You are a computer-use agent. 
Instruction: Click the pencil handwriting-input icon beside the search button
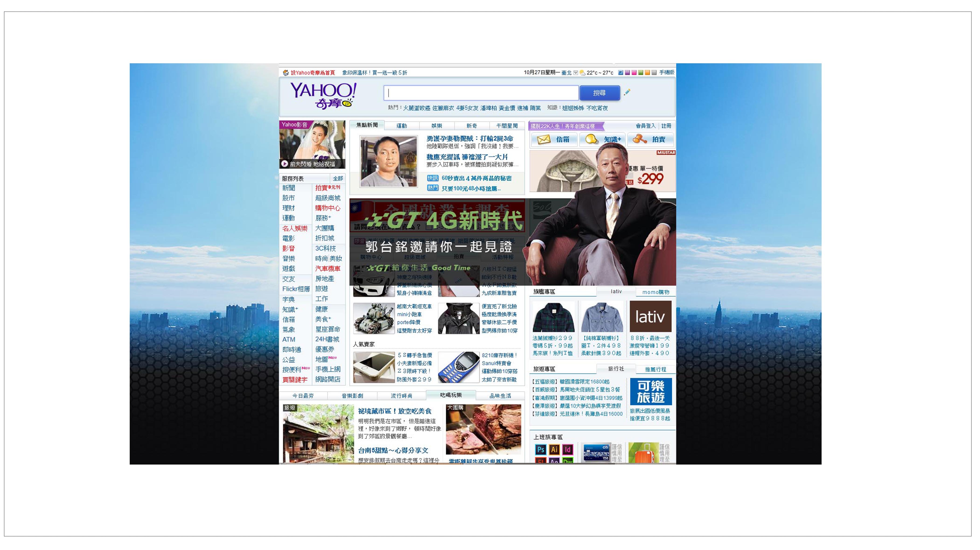point(627,92)
